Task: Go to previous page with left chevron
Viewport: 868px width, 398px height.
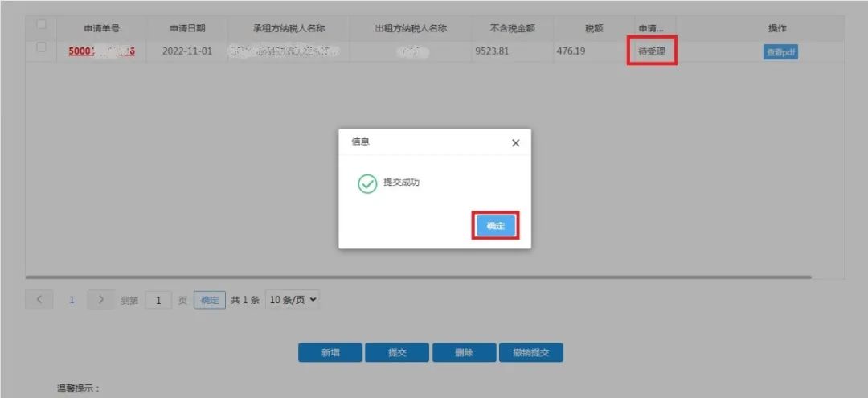Action: tap(39, 299)
